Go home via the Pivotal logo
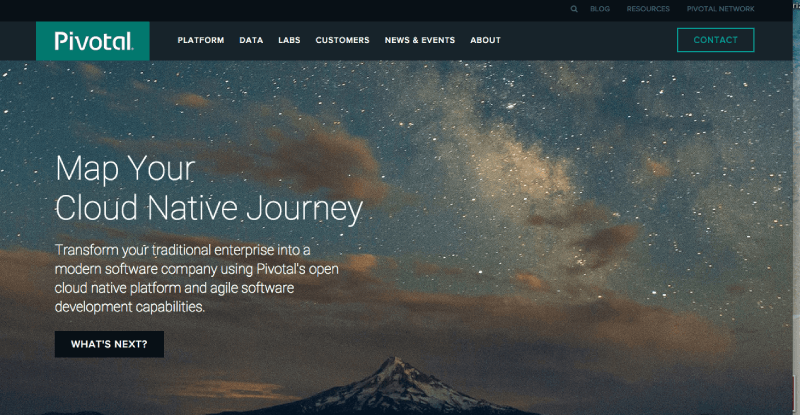 93,41
